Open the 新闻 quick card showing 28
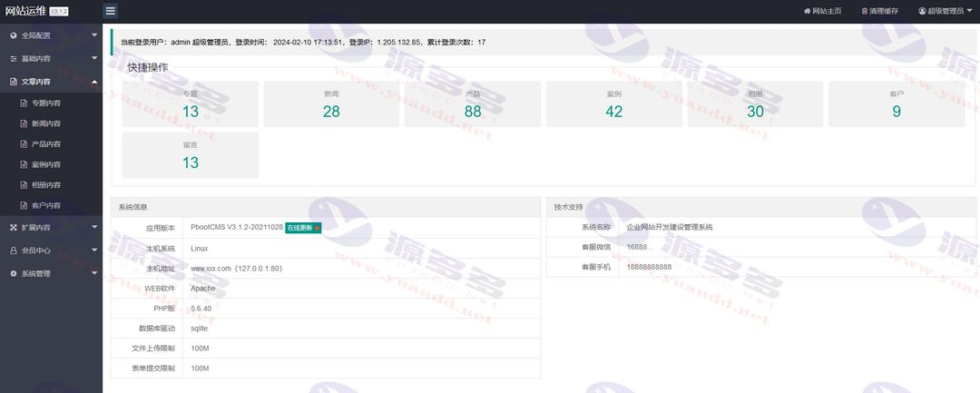This screenshot has width=980, height=393. [331, 103]
